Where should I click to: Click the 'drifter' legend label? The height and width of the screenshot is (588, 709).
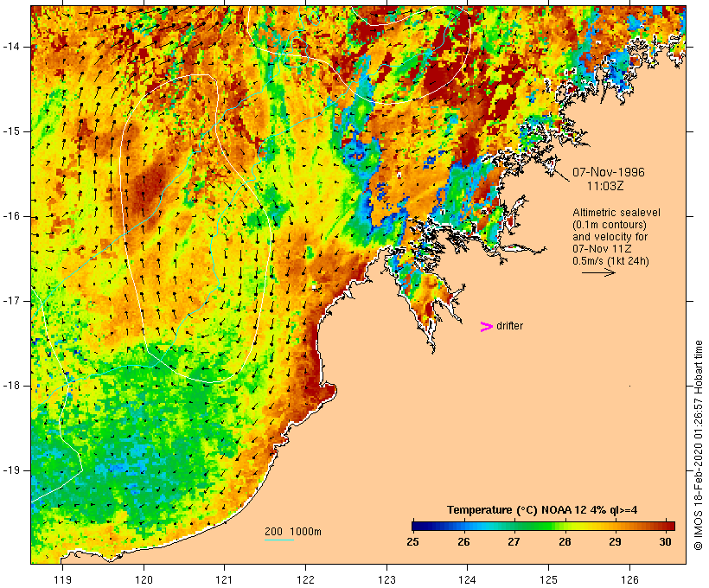(509, 326)
